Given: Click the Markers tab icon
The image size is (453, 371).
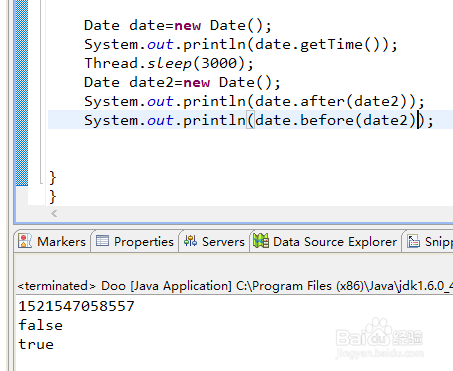Looking at the screenshot, I should click(25, 241).
